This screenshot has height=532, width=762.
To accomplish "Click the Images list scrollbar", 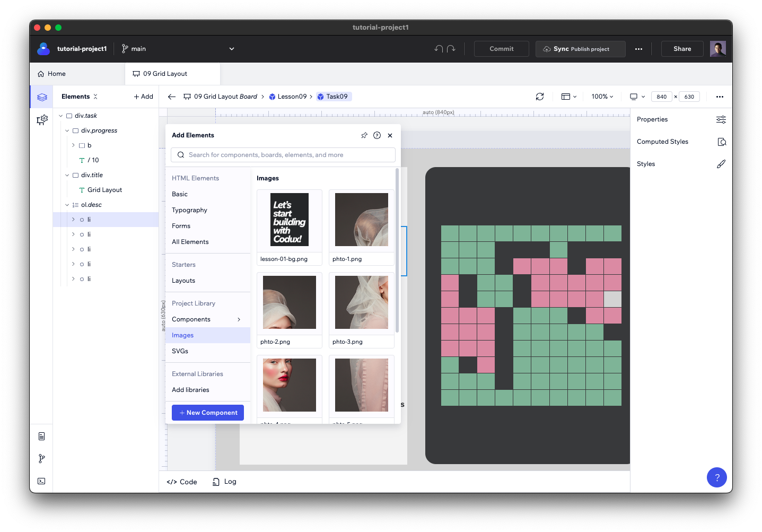I will [397, 251].
